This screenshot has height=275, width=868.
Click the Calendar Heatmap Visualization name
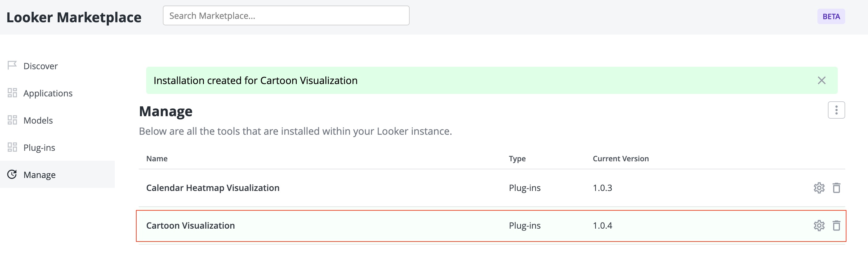click(x=213, y=188)
